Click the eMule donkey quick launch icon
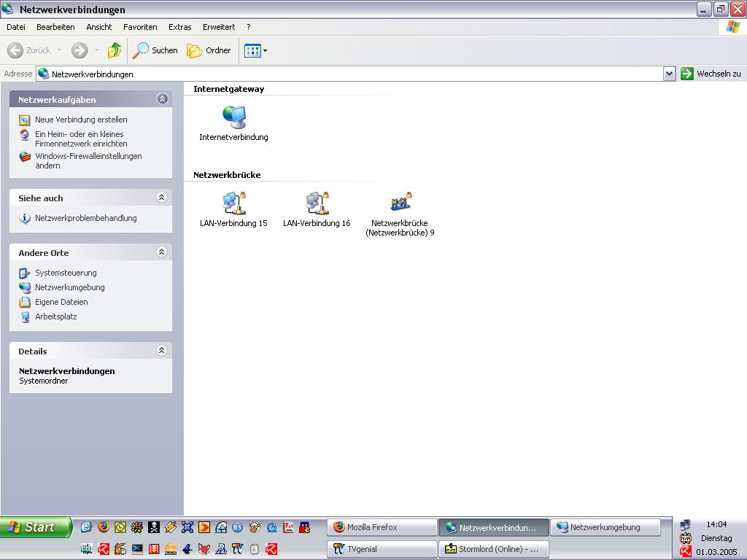 [120, 549]
